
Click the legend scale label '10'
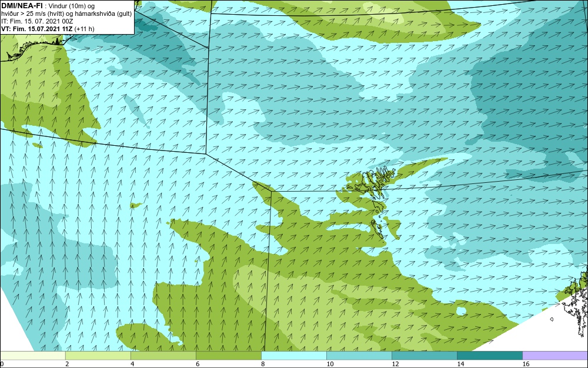coord(330,364)
